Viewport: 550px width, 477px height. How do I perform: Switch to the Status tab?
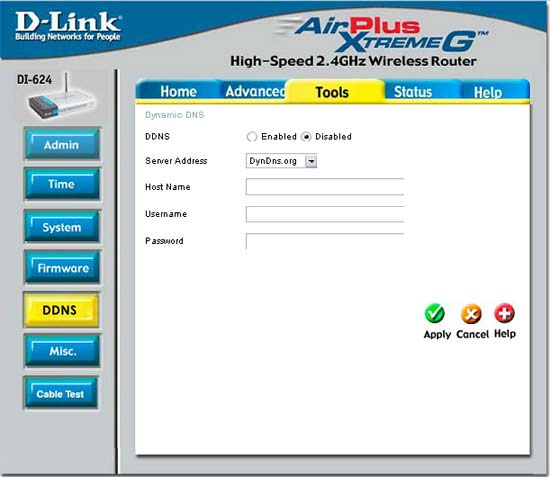[x=413, y=92]
